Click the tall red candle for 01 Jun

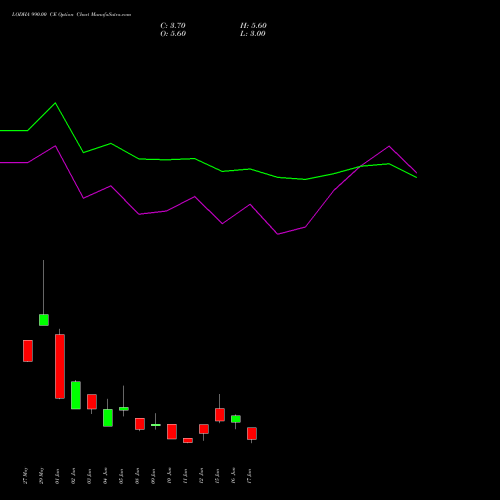click(x=60, y=366)
